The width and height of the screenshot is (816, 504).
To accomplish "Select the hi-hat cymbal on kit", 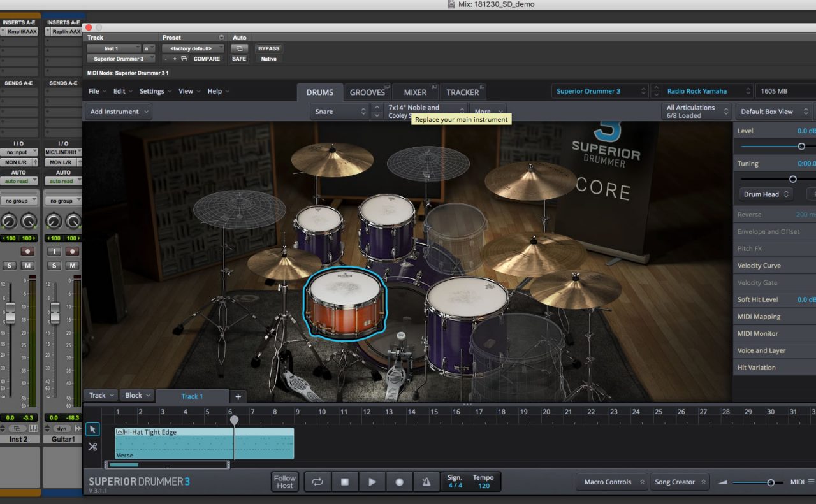I will tap(284, 263).
